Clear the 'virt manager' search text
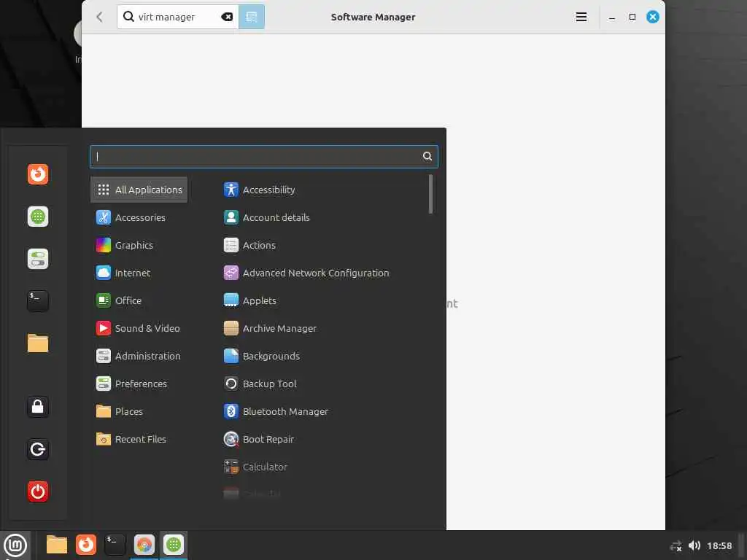This screenshot has height=560, width=747. tap(227, 17)
